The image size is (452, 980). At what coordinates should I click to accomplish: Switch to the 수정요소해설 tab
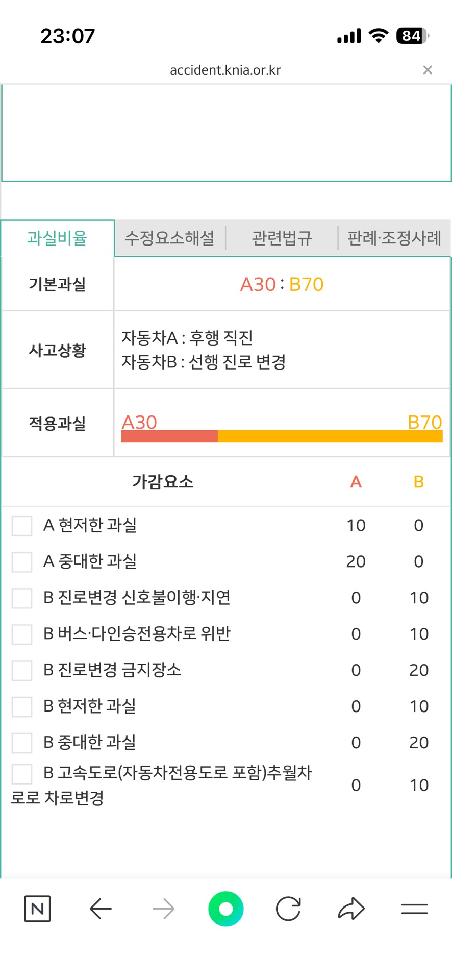(170, 238)
